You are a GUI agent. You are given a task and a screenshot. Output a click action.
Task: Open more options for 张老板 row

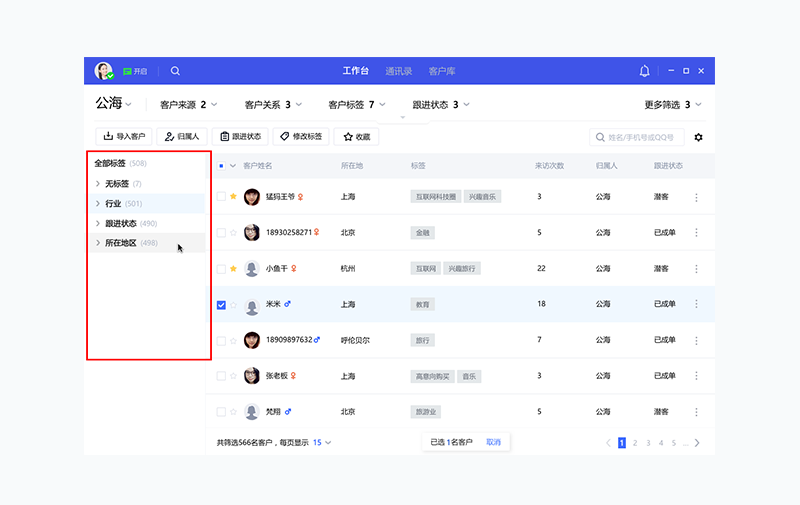click(696, 376)
